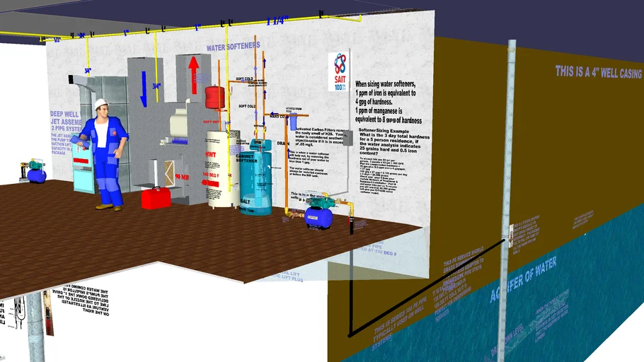Viewport: 644px width, 362px height.
Task: Click the '140 DEG F' label on the heater
Action: [x=211, y=175]
